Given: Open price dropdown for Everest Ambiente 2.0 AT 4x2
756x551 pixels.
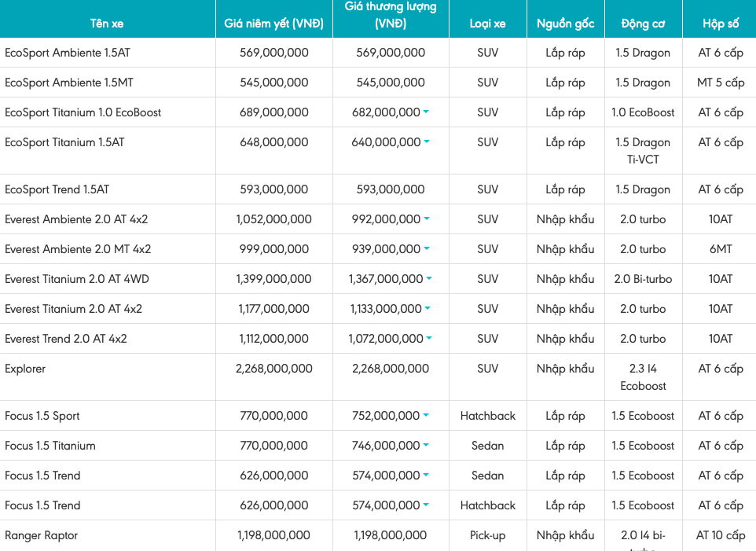Looking at the screenshot, I should (427, 219).
